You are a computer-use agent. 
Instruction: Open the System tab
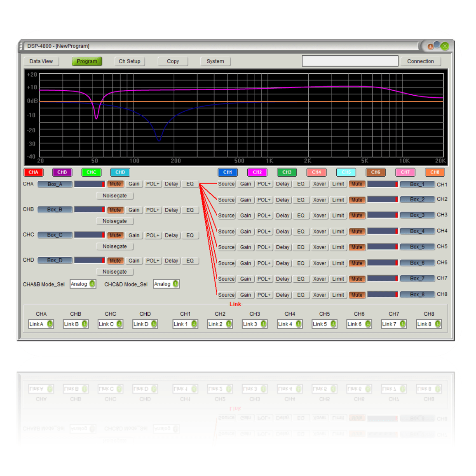pyautogui.click(x=215, y=61)
